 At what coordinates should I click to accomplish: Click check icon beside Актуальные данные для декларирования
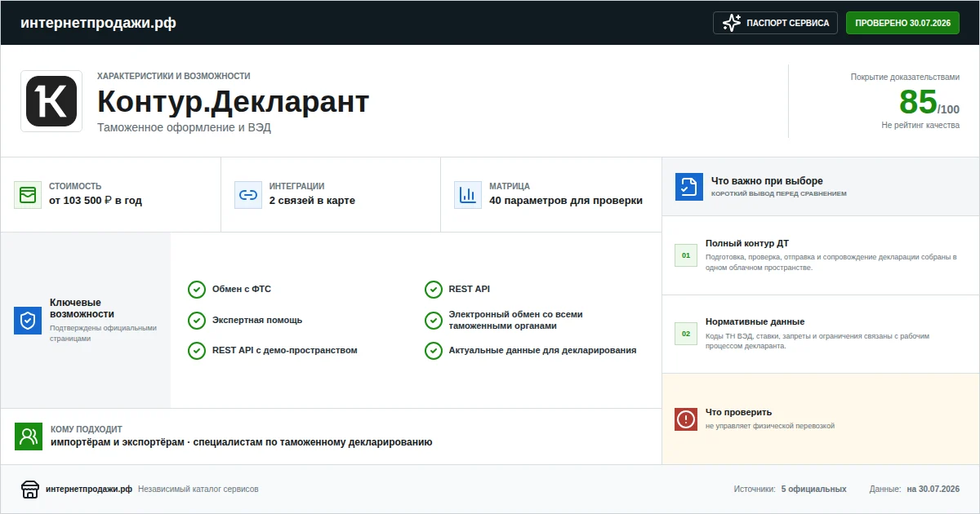coord(434,351)
